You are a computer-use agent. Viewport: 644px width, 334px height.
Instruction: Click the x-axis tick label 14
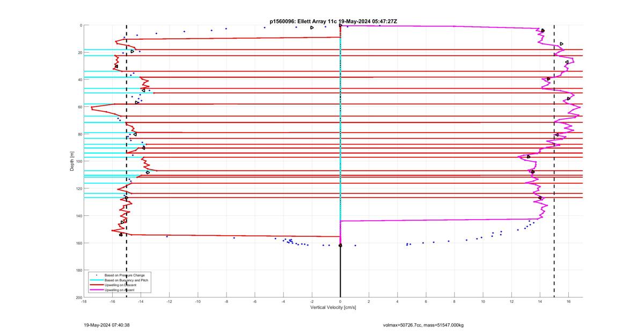(x=540, y=301)
